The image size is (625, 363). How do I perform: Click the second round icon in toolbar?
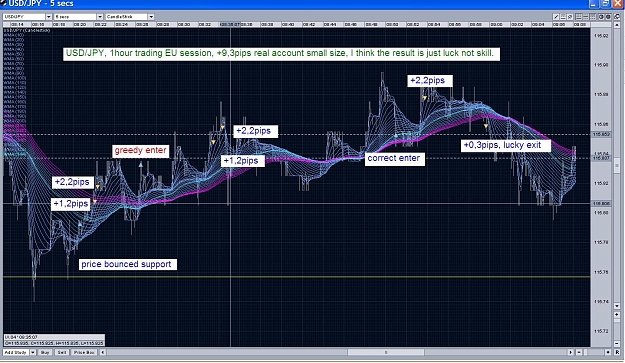(x=608, y=17)
